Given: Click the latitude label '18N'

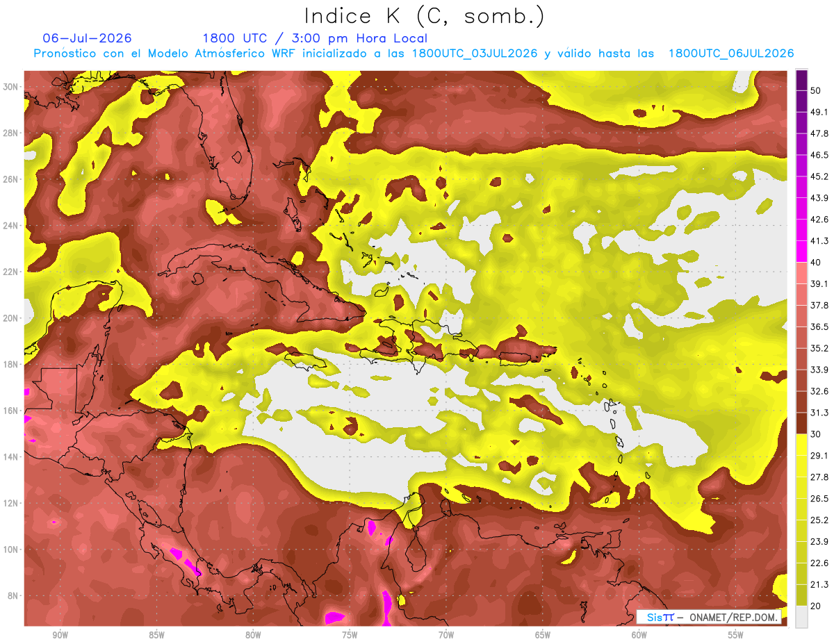Looking at the screenshot, I should click(10, 364).
